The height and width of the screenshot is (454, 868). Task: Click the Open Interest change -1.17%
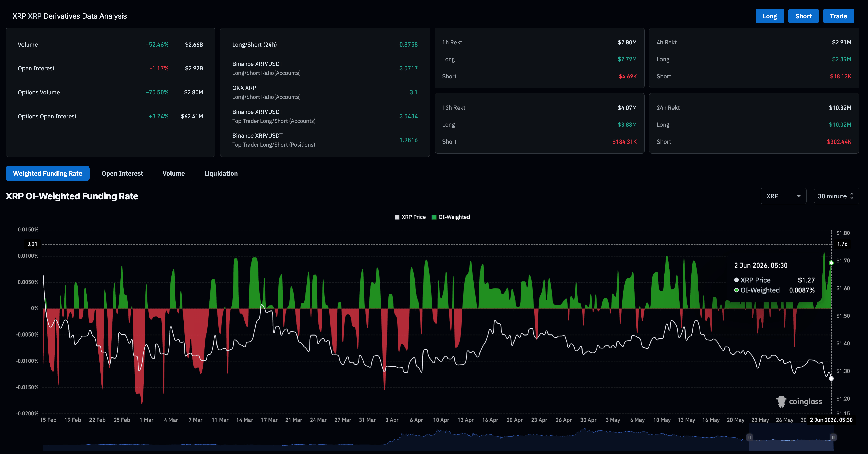pyautogui.click(x=159, y=68)
